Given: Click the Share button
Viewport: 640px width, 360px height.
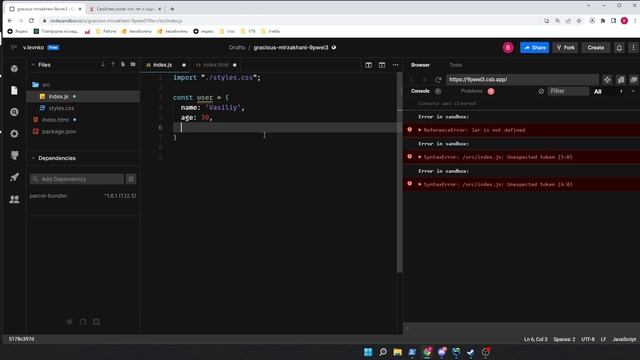Looking at the screenshot, I should tap(535, 48).
